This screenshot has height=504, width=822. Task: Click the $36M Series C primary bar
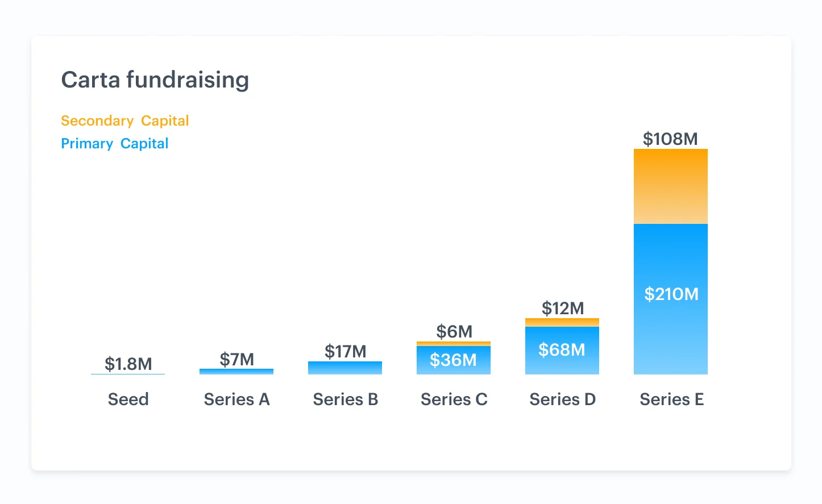point(454,360)
